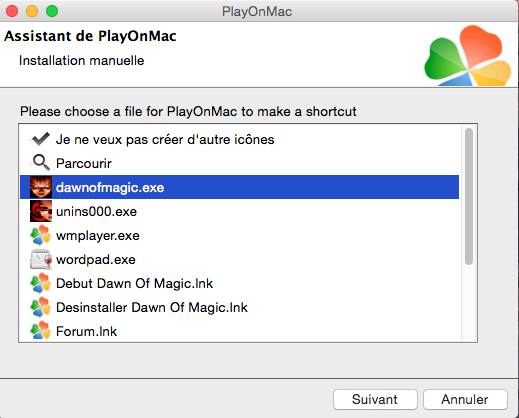Screen dimensions: 519x418
Task: Click the checkmark icon for no more shortcuts
Action: coord(41,139)
